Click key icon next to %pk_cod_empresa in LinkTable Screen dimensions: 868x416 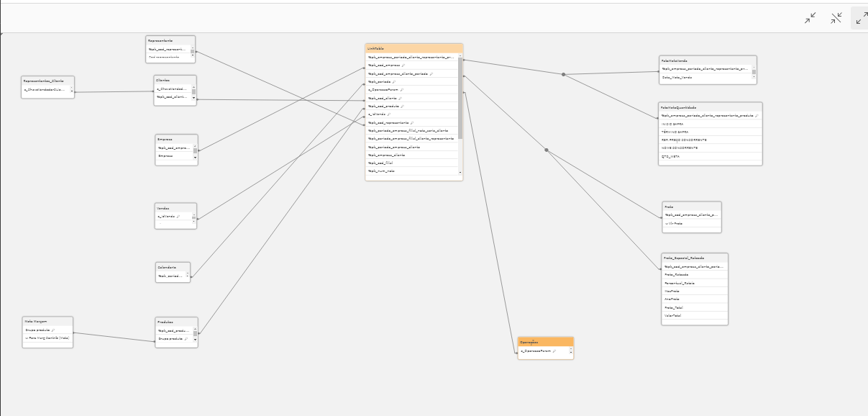403,65
